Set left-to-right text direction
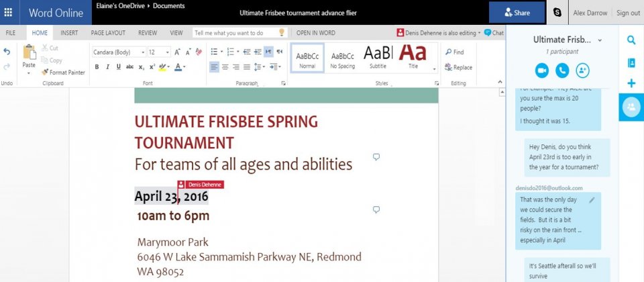Viewport: 644px width, 282px height. point(268,52)
